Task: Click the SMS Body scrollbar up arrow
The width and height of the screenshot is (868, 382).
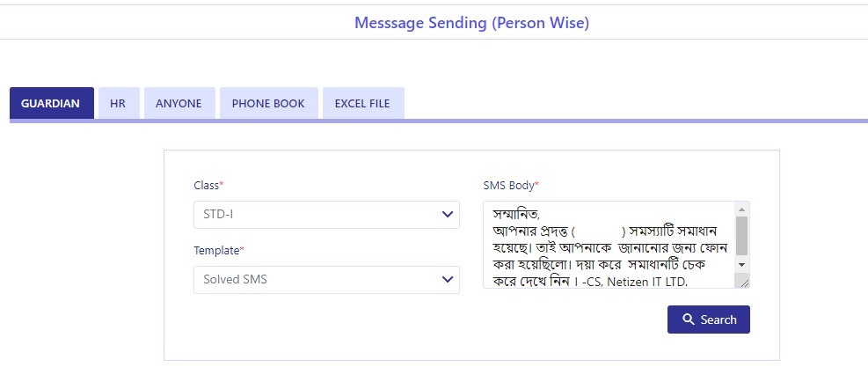Action: point(742,209)
